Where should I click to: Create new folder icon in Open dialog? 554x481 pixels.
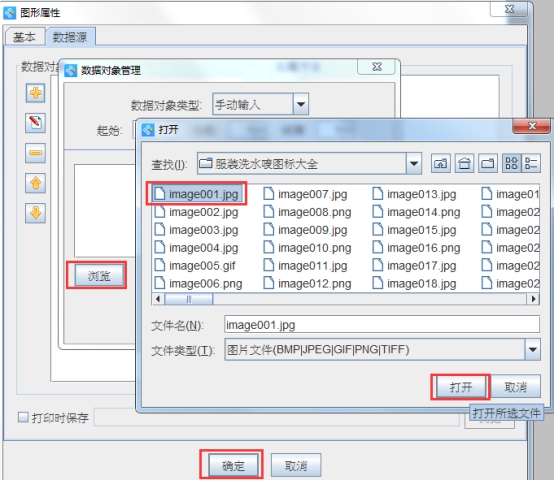pyautogui.click(x=488, y=163)
